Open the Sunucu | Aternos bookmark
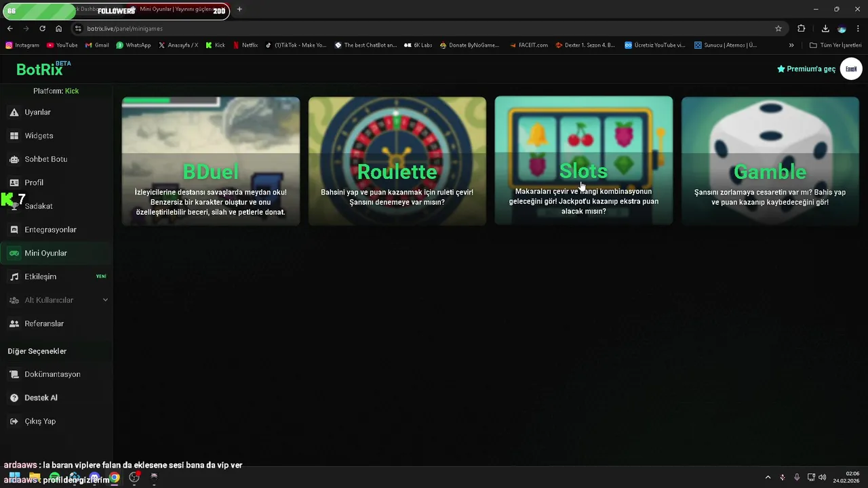Image resolution: width=868 pixels, height=488 pixels. [x=726, y=45]
